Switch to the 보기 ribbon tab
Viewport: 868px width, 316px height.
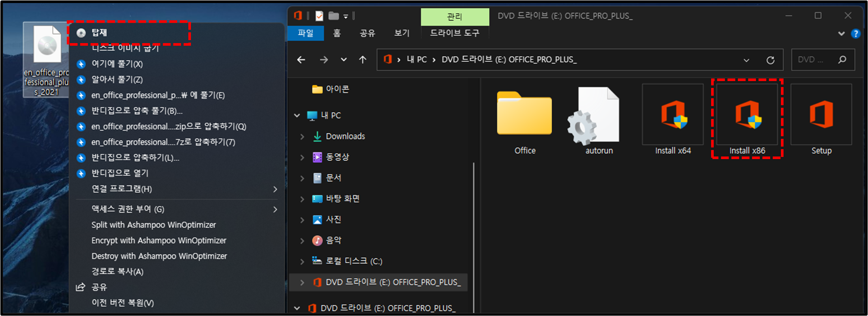point(402,33)
